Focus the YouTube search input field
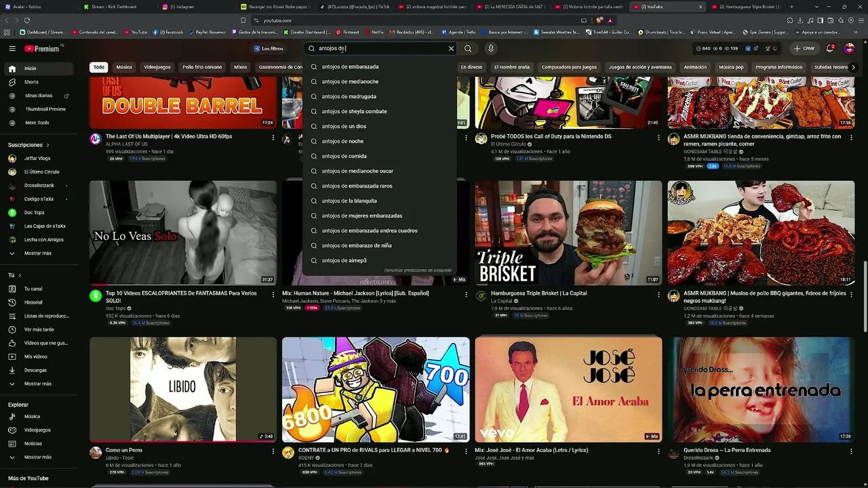The image size is (868, 488). (381, 49)
